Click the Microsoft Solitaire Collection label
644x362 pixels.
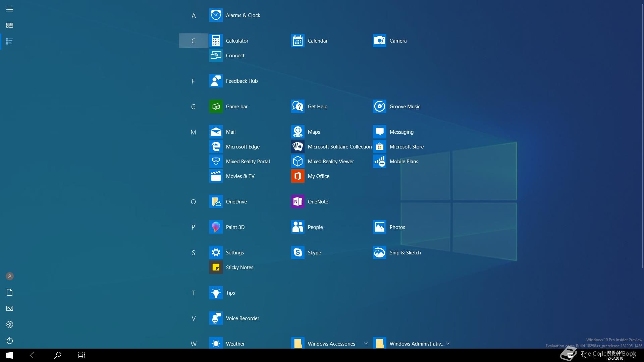[x=340, y=146]
